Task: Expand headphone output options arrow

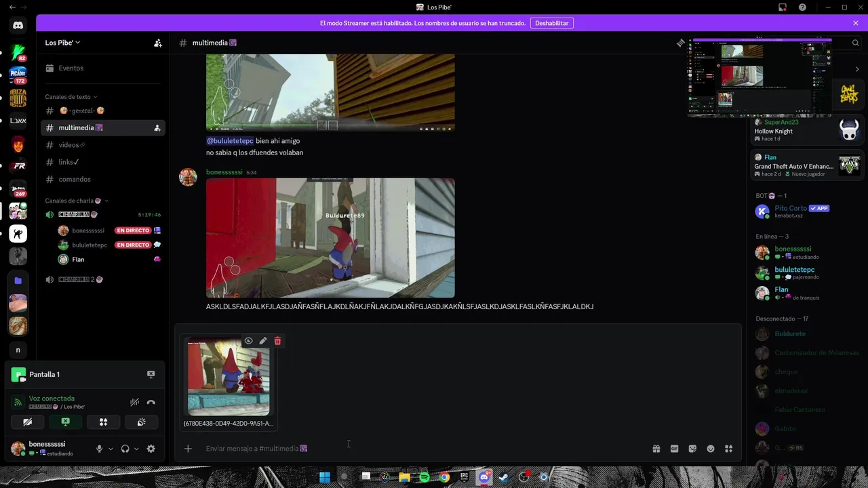Action: tap(136, 449)
